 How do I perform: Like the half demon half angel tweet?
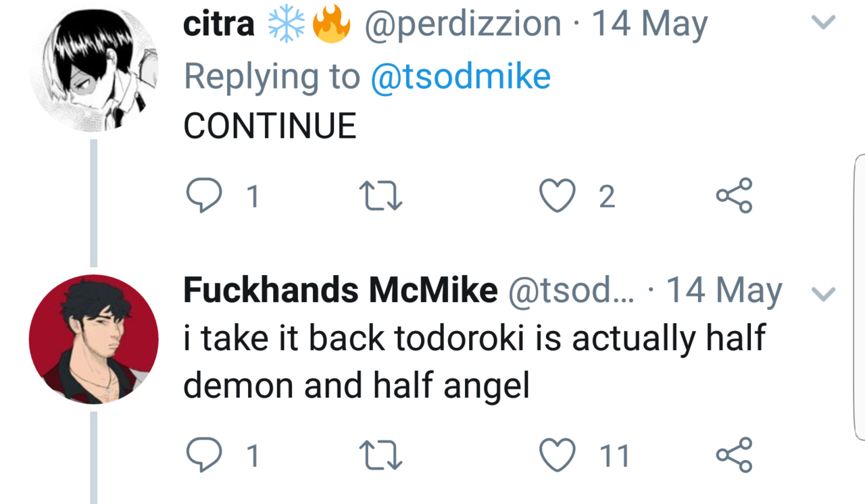[x=556, y=455]
